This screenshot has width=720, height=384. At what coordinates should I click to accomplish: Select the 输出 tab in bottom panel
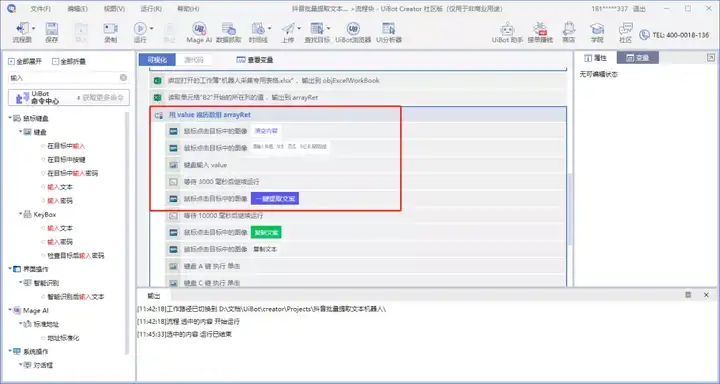[x=153, y=295]
